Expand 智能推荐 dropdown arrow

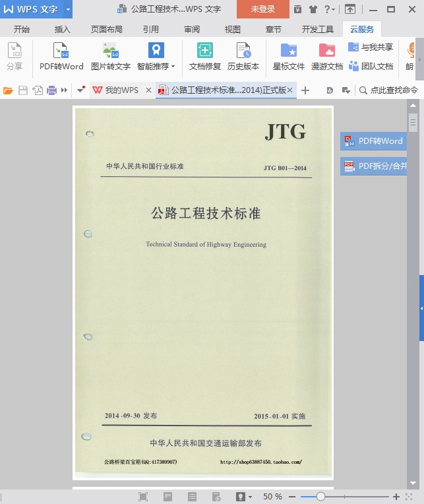[x=173, y=67]
